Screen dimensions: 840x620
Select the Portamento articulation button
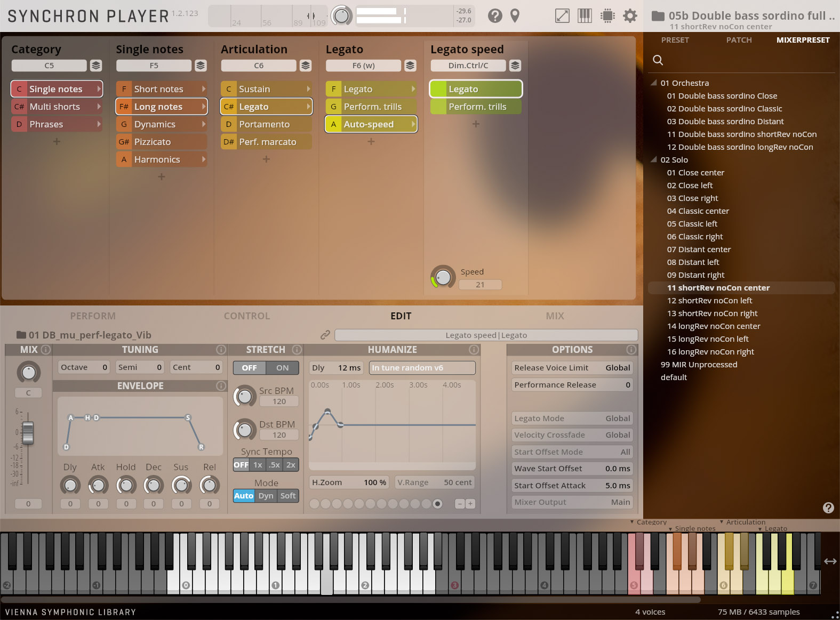click(x=266, y=124)
